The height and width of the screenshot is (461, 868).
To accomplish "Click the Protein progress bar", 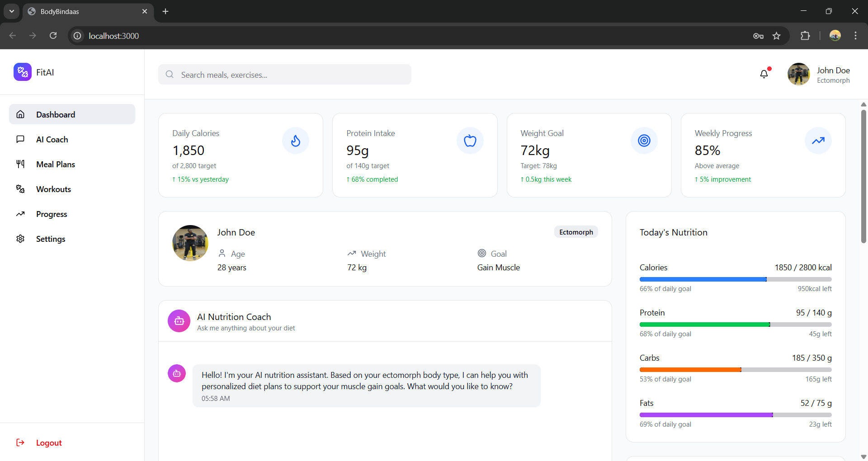I will coord(736,325).
